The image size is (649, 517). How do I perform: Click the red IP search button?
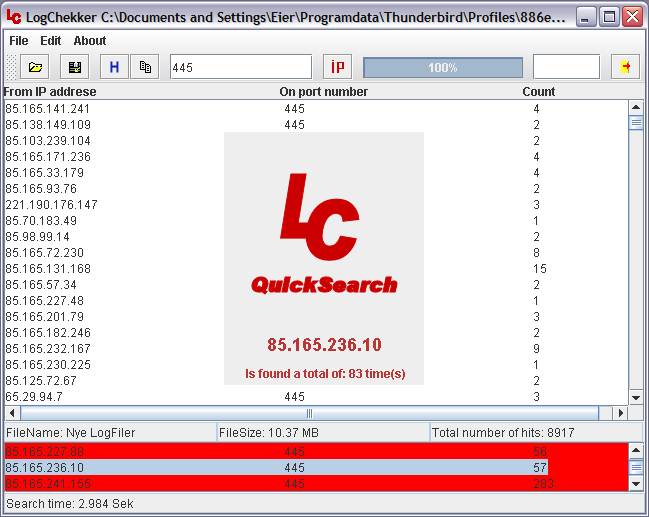(337, 67)
